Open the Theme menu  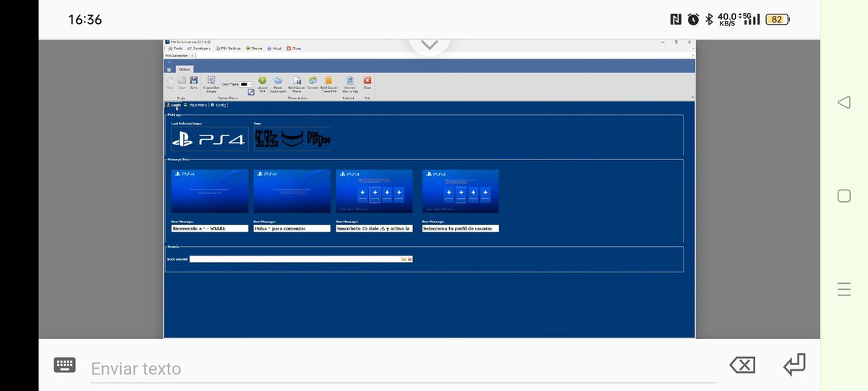(254, 49)
